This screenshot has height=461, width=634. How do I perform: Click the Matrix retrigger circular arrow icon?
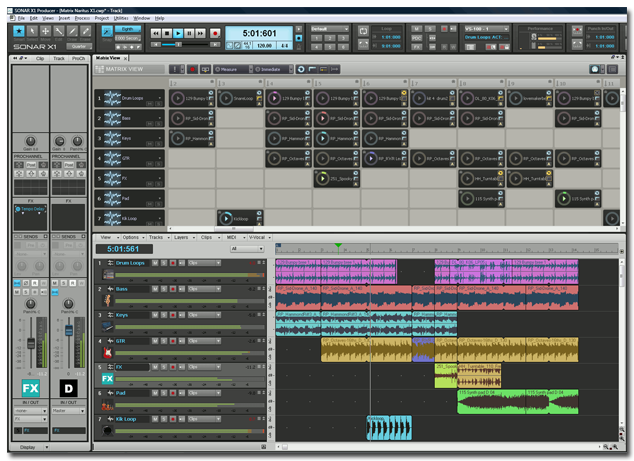pos(301,69)
